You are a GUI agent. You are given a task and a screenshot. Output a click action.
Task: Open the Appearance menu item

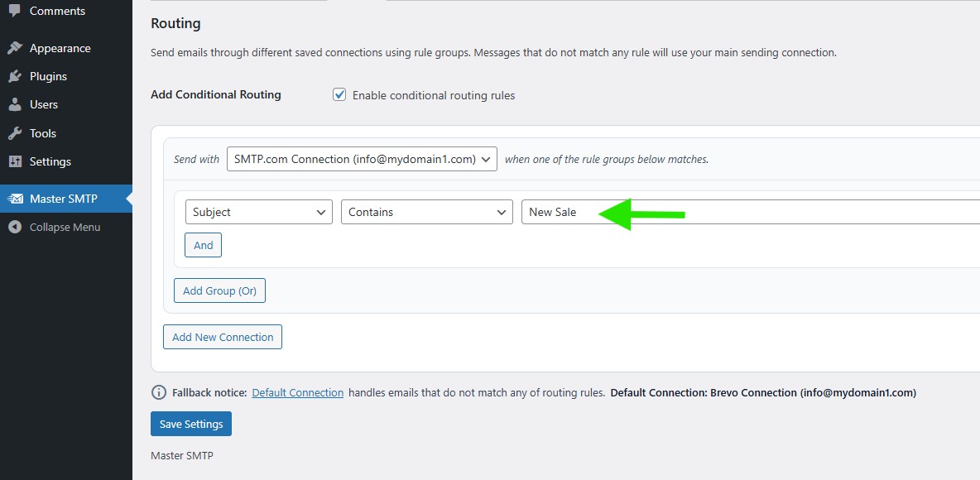tap(60, 48)
